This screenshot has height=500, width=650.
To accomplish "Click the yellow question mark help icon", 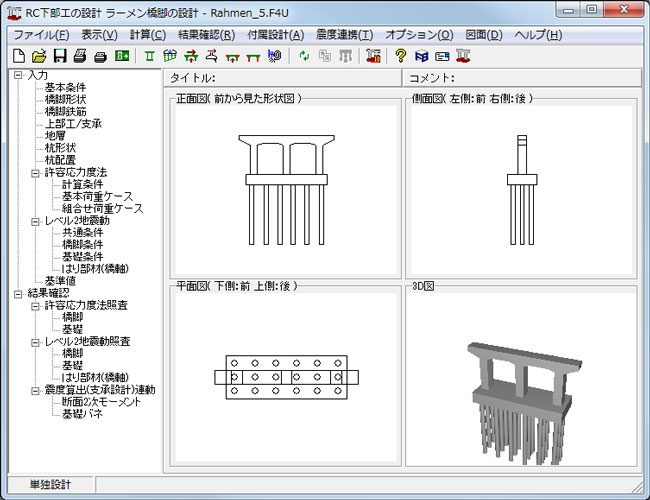I will coord(400,56).
